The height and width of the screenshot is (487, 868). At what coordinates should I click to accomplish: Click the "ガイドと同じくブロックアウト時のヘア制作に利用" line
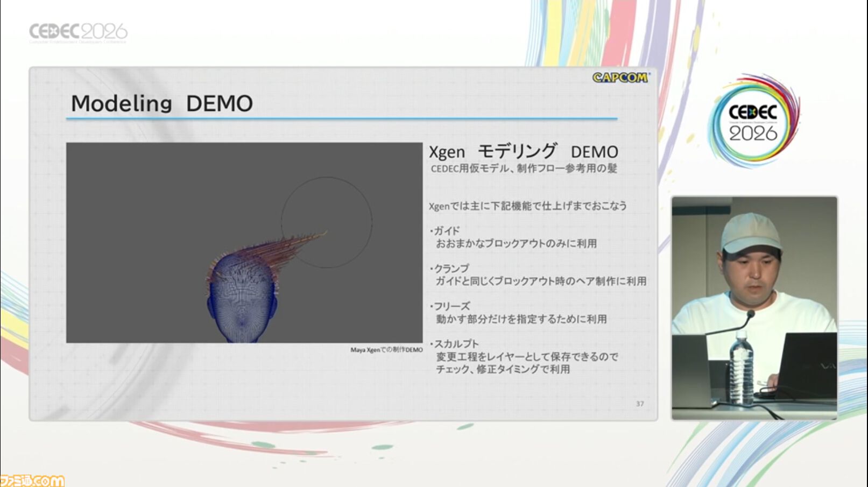[x=541, y=281]
